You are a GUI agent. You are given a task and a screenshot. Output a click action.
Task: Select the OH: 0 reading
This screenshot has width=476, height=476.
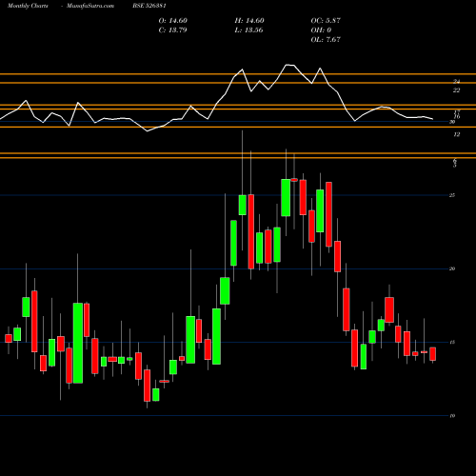click(x=321, y=30)
